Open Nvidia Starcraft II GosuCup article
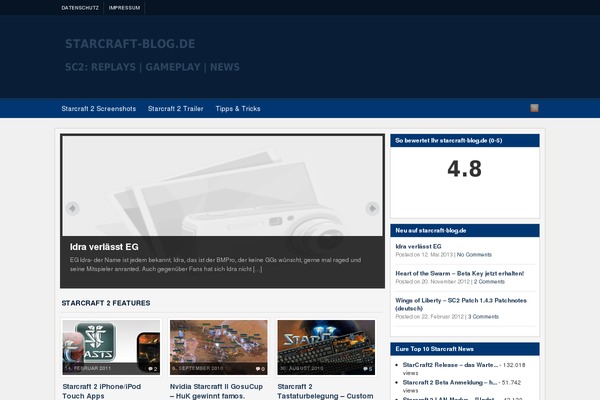 click(x=216, y=391)
